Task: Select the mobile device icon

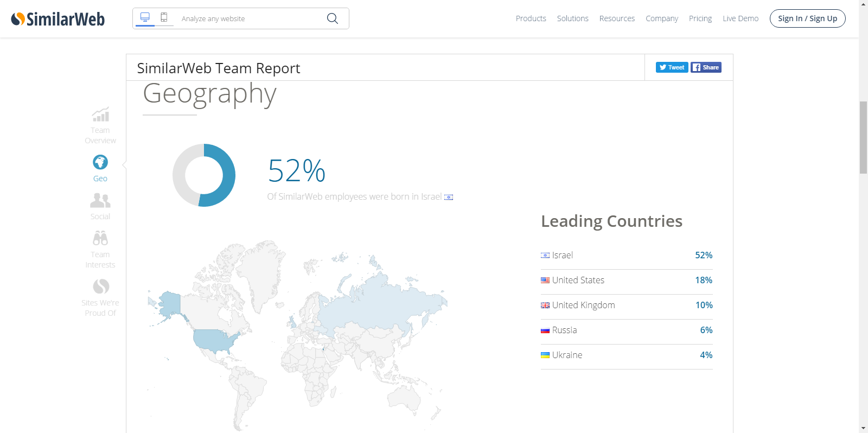Action: [164, 17]
